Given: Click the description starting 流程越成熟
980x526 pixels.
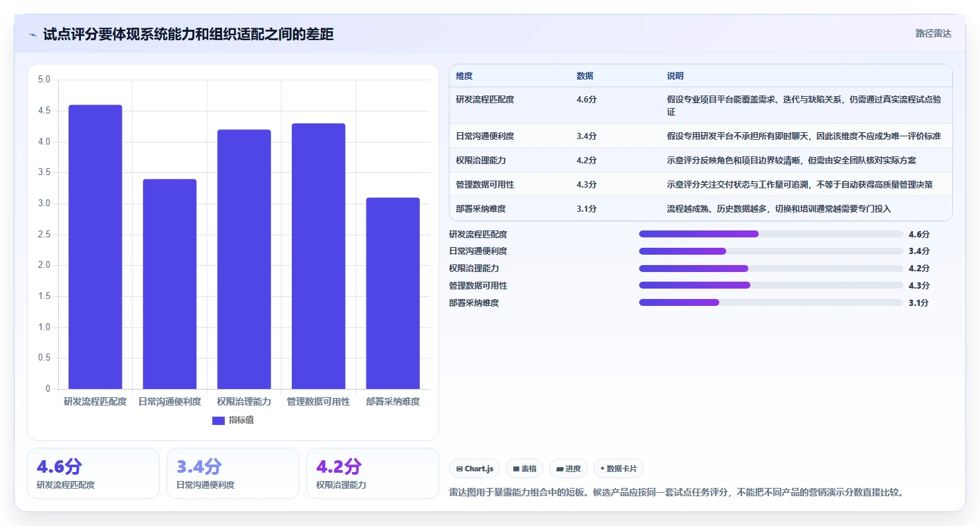Looking at the screenshot, I should pyautogui.click(x=779, y=208).
